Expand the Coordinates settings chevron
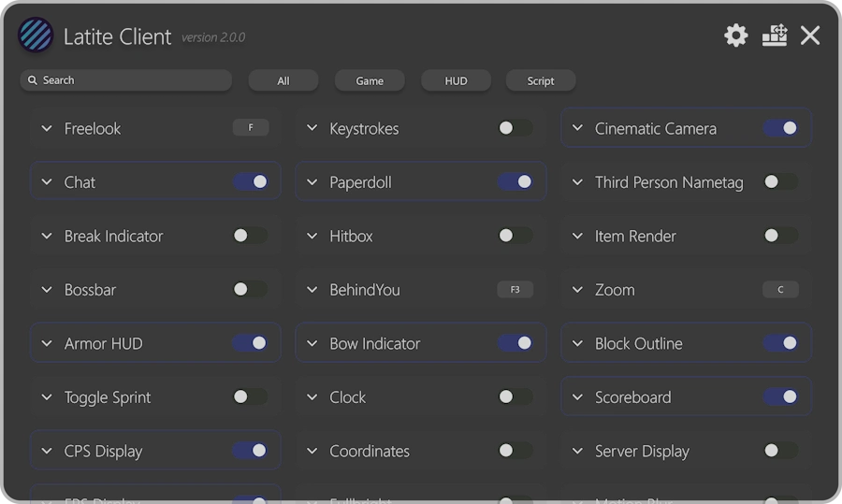 [312, 451]
